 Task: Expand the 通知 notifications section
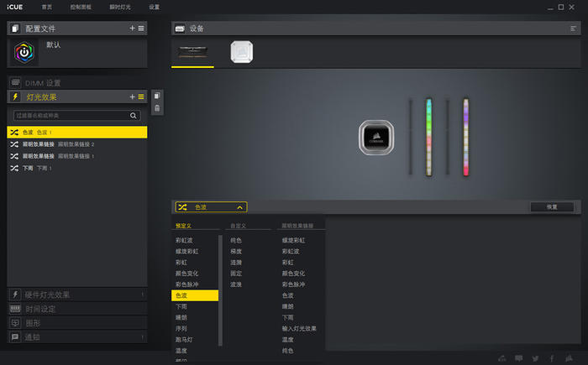(77, 337)
